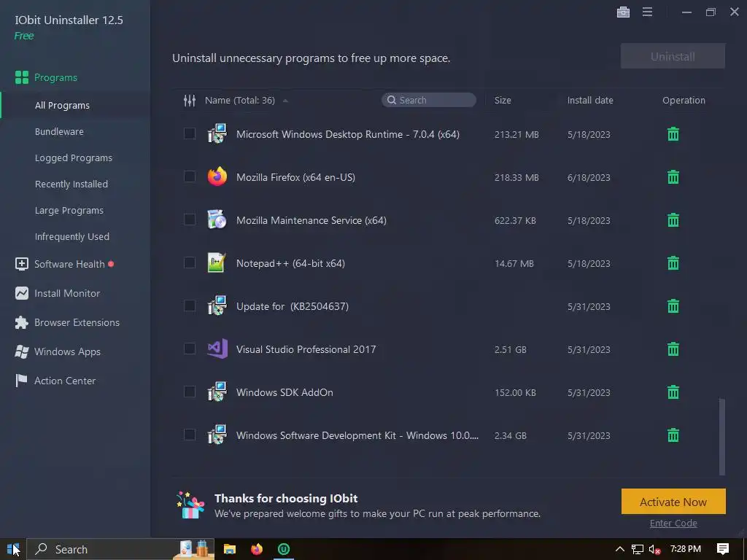
Task: Uninstall Mozilla Maintenance Service using trash icon
Action: [673, 220]
